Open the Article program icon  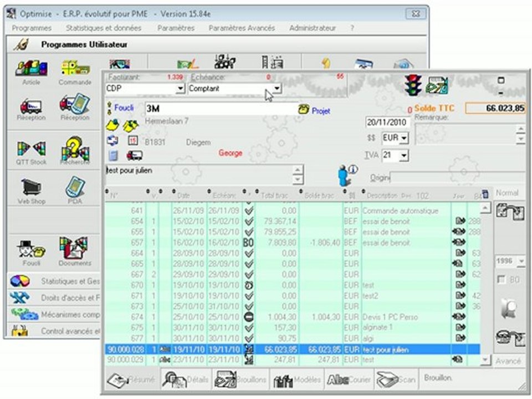point(31,69)
